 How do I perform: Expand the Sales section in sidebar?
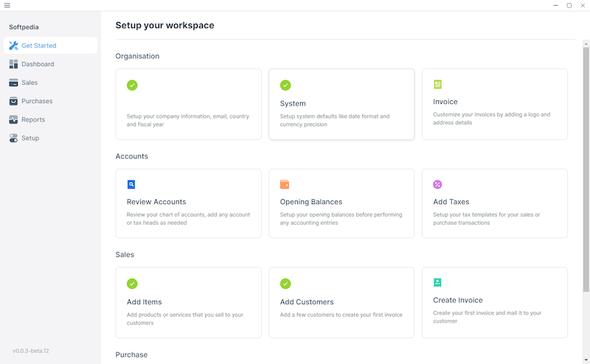pos(29,83)
